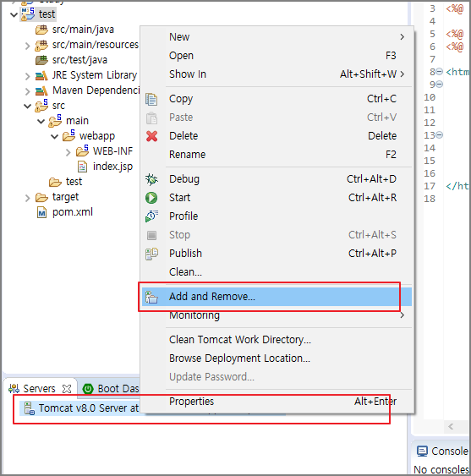471x476 pixels.
Task: Click the WEB-INF folder icon
Action: (82, 150)
